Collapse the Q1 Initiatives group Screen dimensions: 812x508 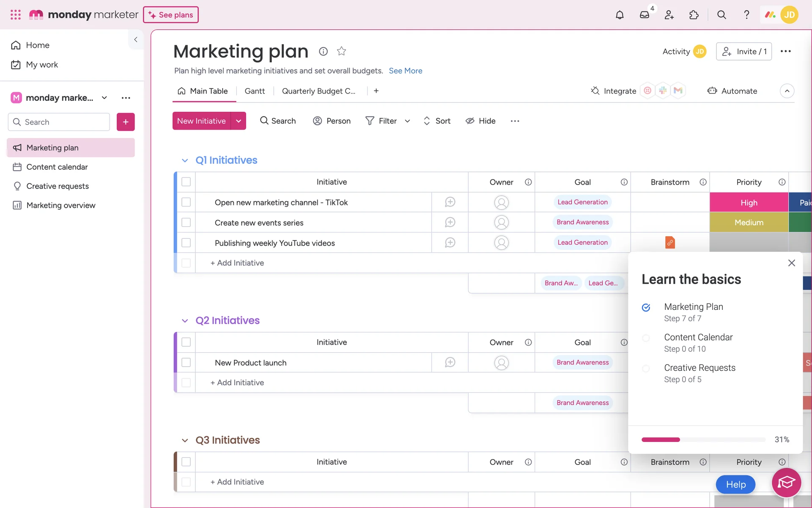click(x=185, y=160)
